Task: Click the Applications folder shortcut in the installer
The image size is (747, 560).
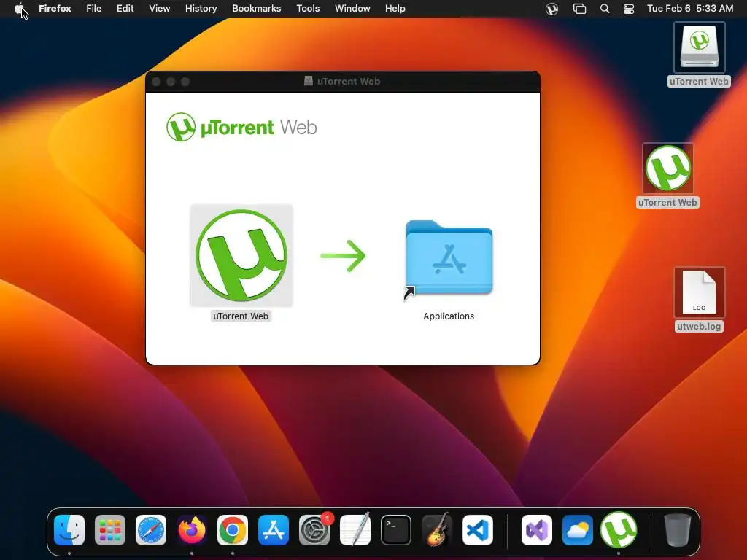Action: point(449,259)
